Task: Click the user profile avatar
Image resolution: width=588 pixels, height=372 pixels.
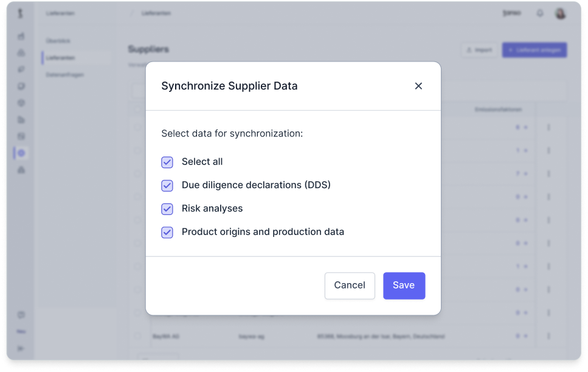Action: (560, 13)
